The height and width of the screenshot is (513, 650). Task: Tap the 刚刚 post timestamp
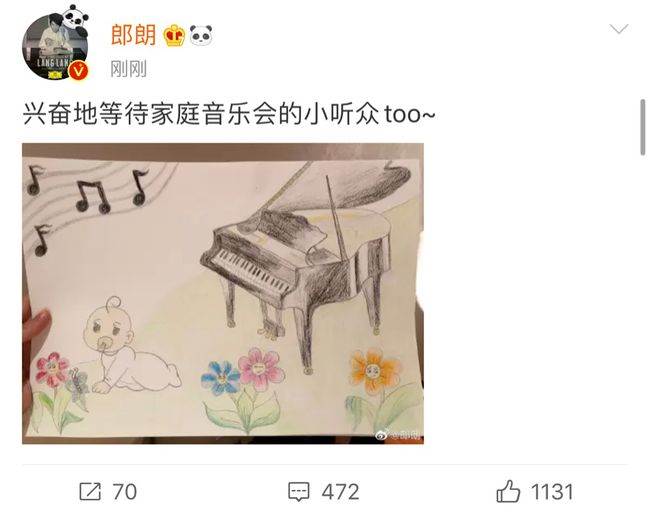(x=129, y=69)
